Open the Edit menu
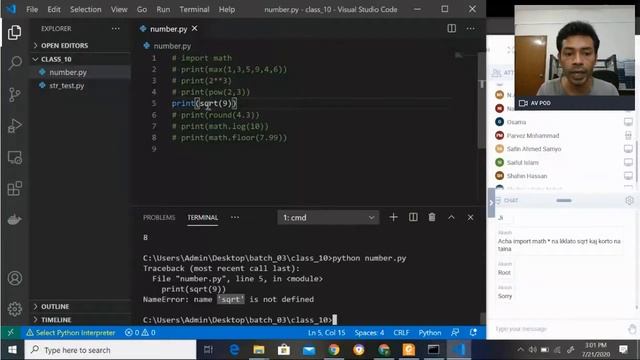This screenshot has width=640, height=360. (53, 9)
